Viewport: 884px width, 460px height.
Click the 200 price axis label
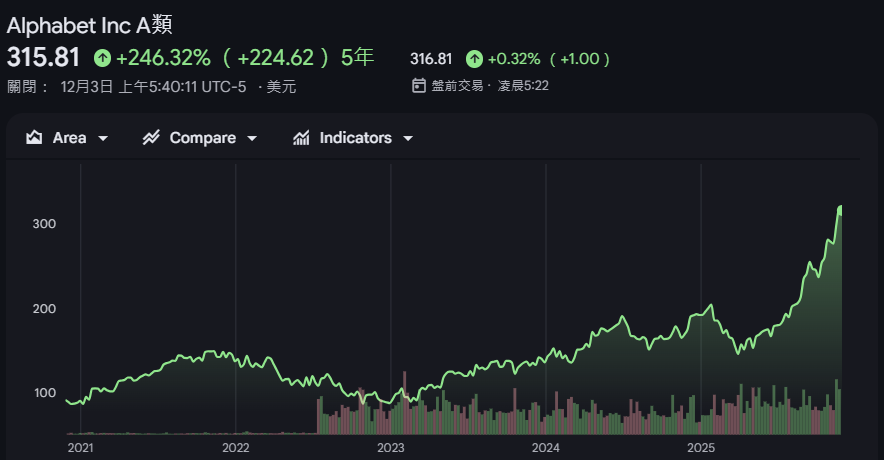click(44, 309)
